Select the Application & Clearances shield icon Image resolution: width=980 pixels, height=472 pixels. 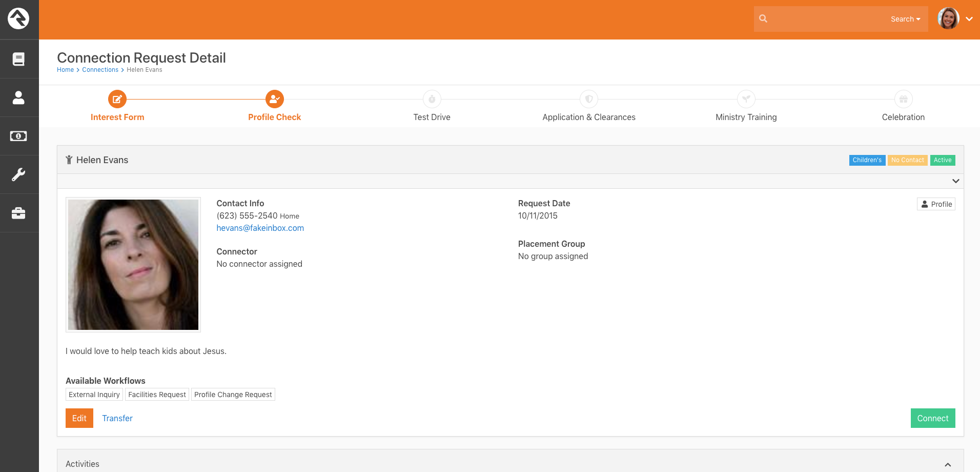tap(589, 99)
